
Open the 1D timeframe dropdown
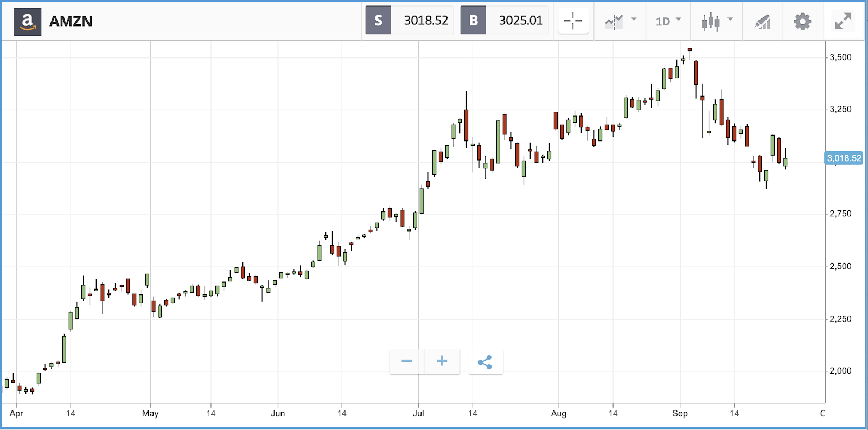[x=668, y=21]
